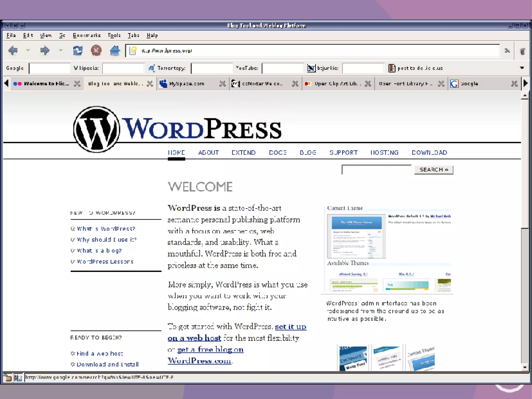
Task: Open the DOWNLOAD navigation link
Action: 429,153
